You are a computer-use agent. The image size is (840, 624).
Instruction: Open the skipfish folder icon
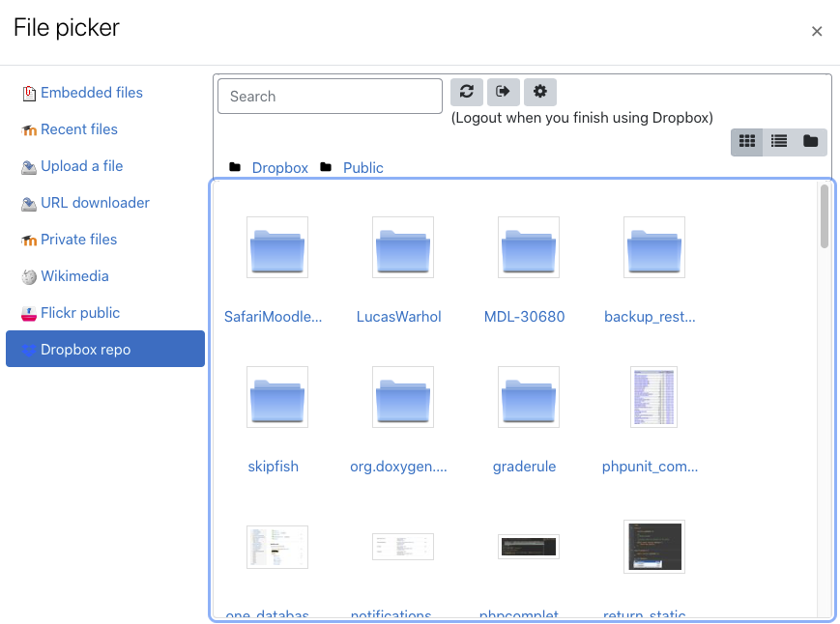pos(277,397)
